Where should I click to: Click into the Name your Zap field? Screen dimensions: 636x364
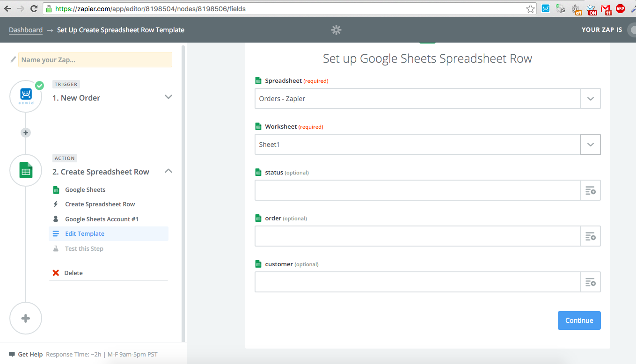tap(95, 59)
